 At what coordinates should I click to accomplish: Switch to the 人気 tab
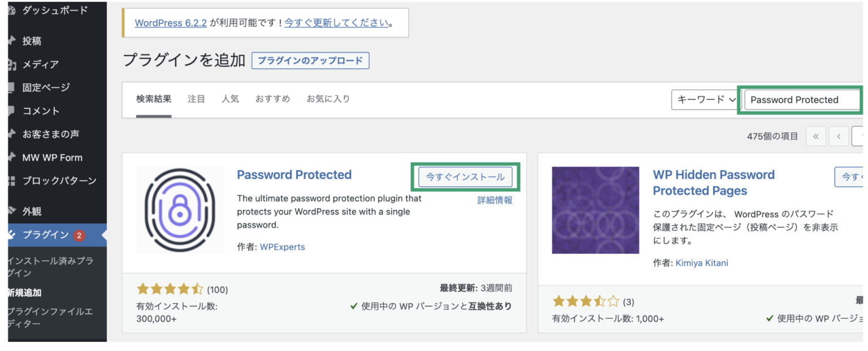point(231,98)
